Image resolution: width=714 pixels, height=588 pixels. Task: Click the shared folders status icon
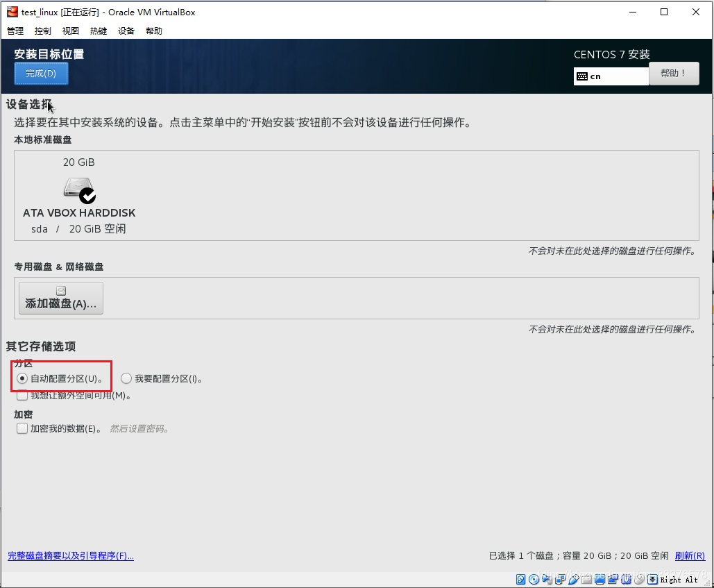pyautogui.click(x=587, y=579)
